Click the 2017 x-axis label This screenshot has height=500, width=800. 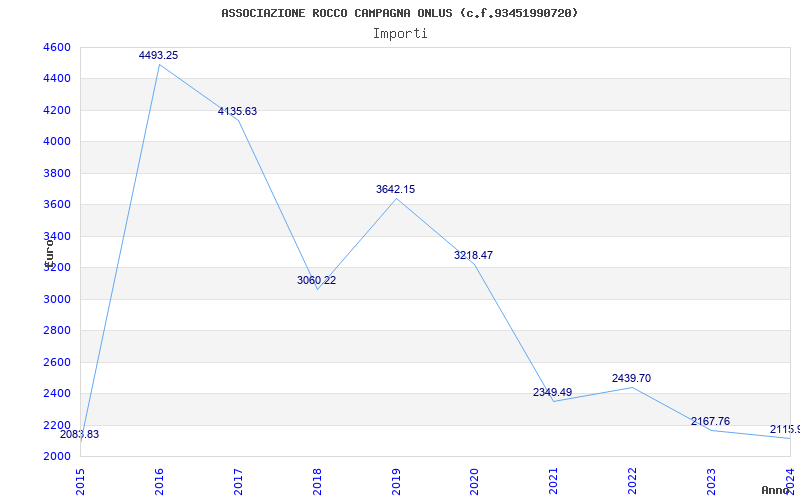click(x=238, y=481)
